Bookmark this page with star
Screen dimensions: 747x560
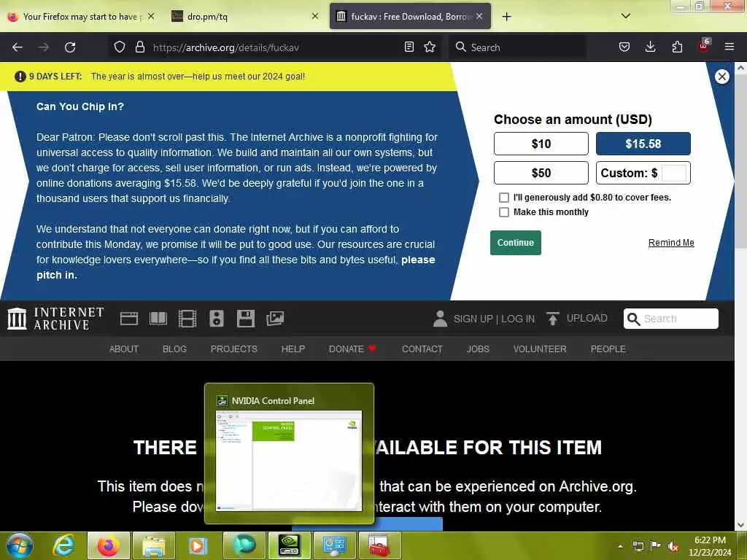(x=430, y=47)
